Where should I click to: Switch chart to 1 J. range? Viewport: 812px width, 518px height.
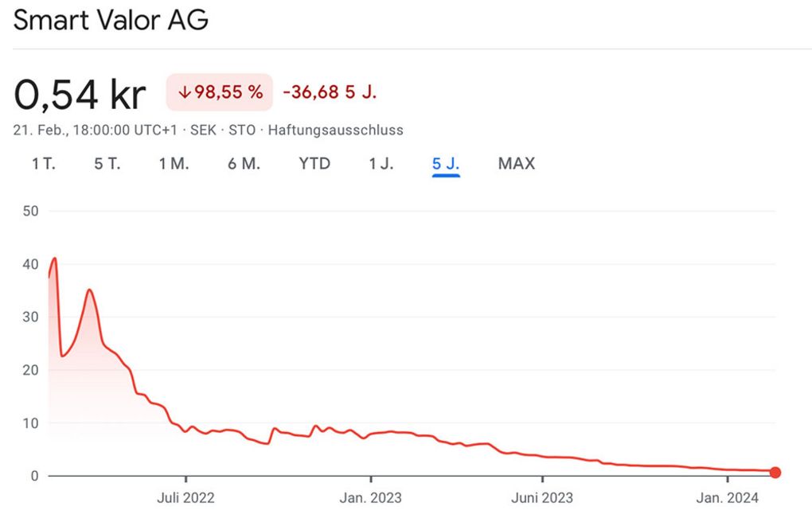(381, 164)
